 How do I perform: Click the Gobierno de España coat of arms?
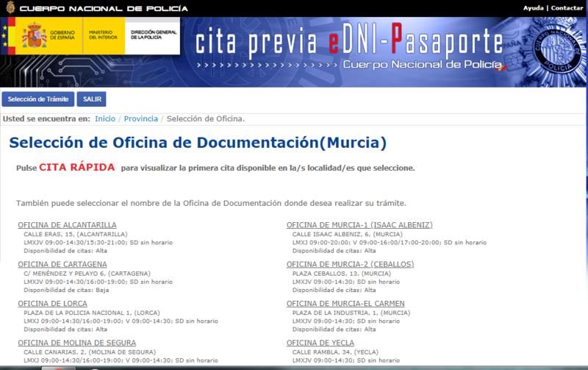coord(34,35)
